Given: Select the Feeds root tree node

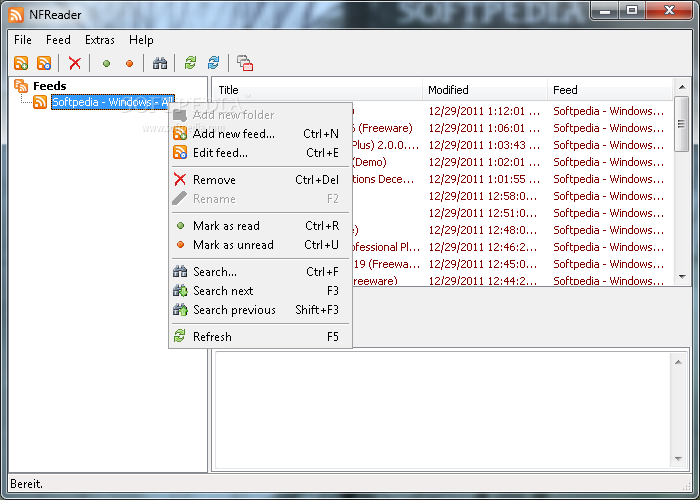Looking at the screenshot, I should (x=50, y=86).
